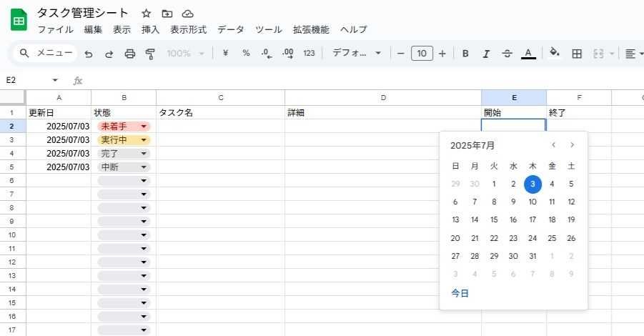Open the Google Sheets home icon

tap(19, 20)
